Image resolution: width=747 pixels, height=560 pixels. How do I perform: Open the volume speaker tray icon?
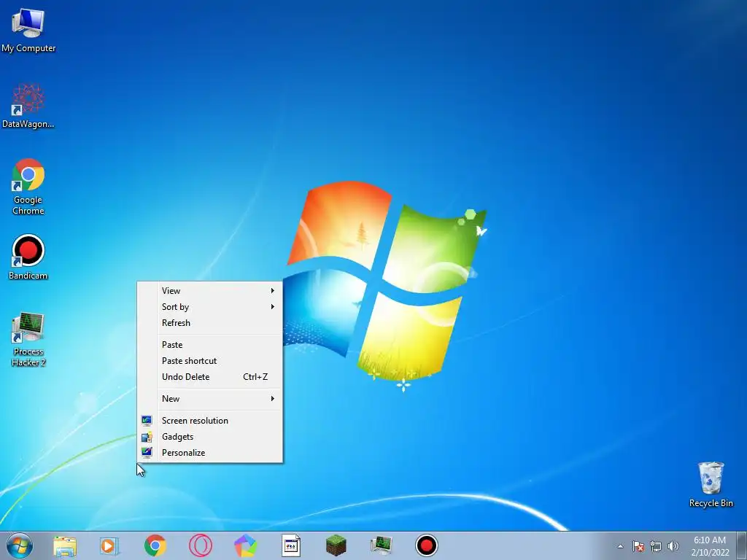coord(673,546)
